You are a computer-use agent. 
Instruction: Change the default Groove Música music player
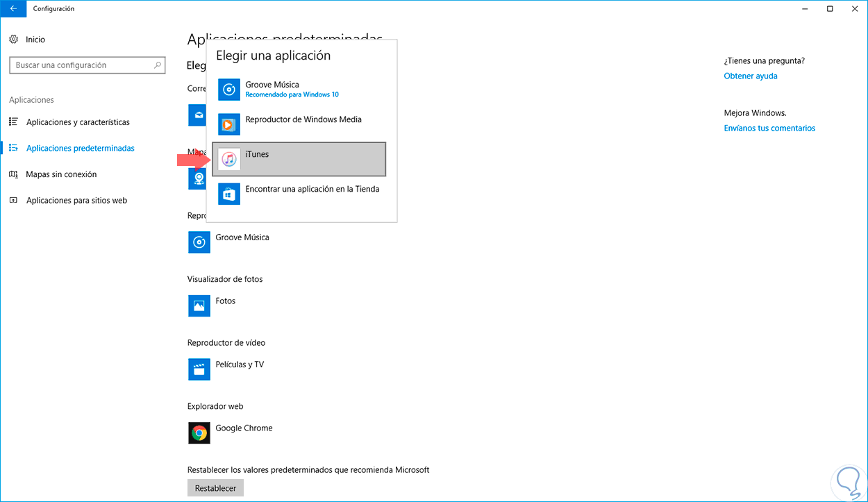pos(229,242)
